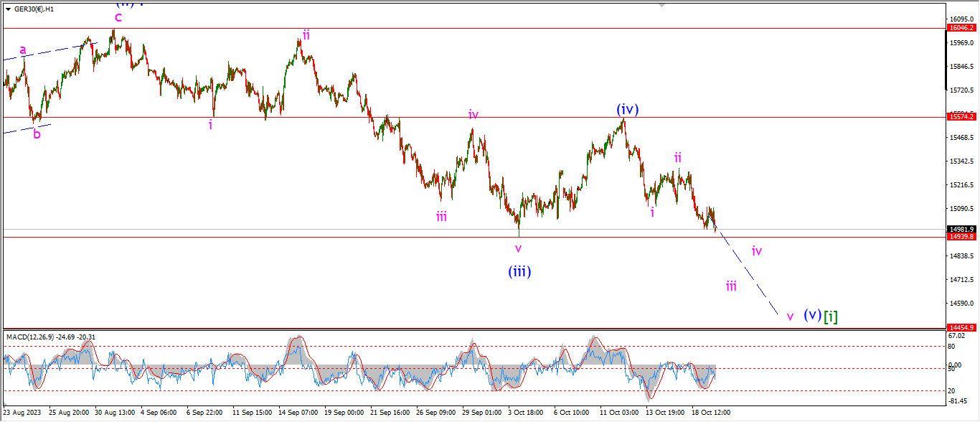Image resolution: width=980 pixels, height=422 pixels.
Task: Open the dropdown arrow beside GER30 symbol title
Action: (x=7, y=10)
